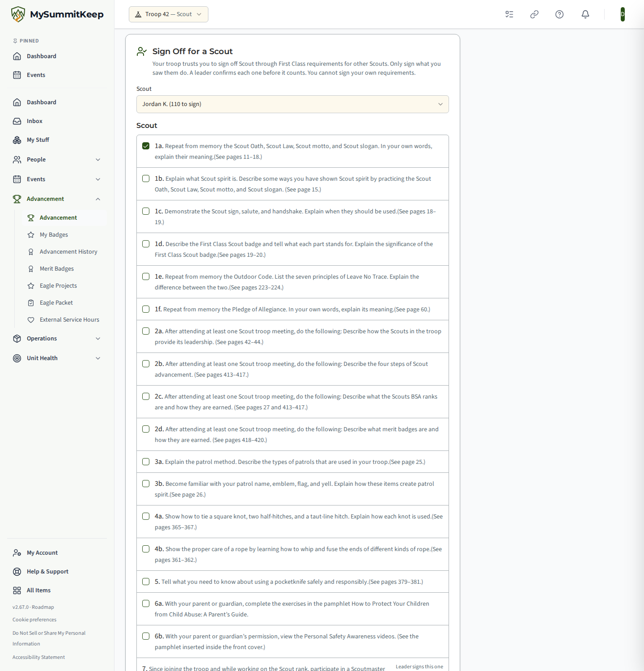Tick requirement 3a patrol method checkbox

coord(146,462)
